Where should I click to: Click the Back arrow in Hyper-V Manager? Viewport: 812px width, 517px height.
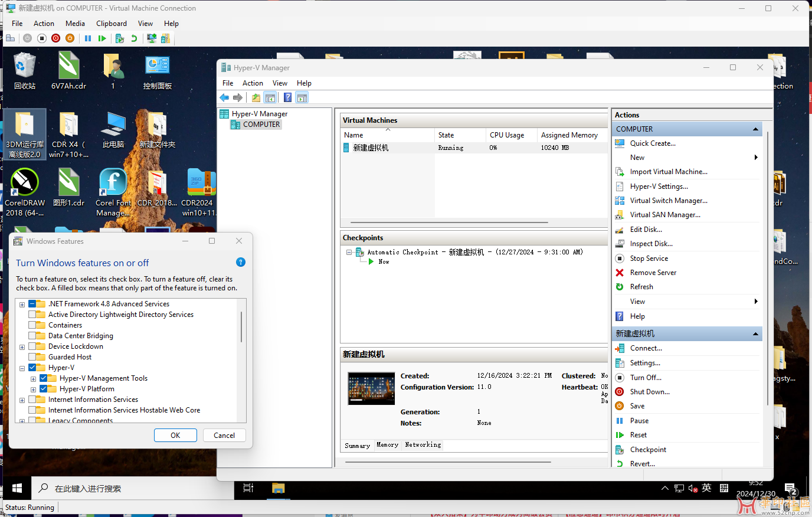(x=224, y=97)
